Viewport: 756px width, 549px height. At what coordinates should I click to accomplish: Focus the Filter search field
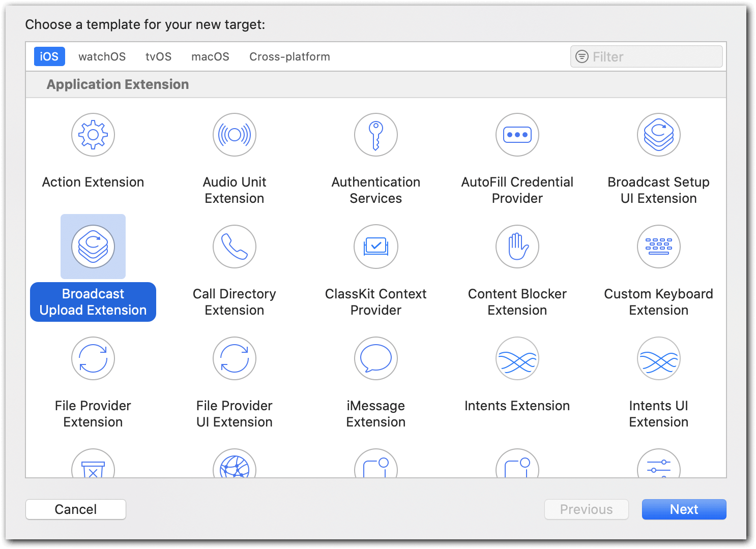click(x=647, y=56)
